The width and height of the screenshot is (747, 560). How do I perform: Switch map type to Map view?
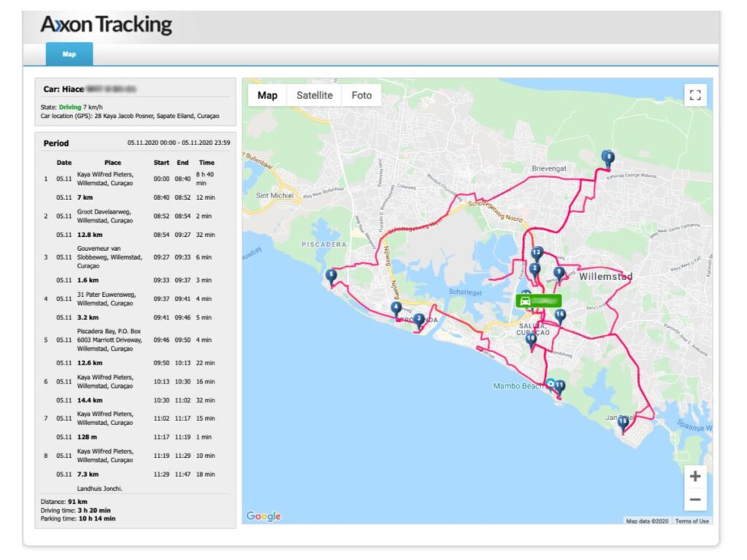[x=267, y=96]
